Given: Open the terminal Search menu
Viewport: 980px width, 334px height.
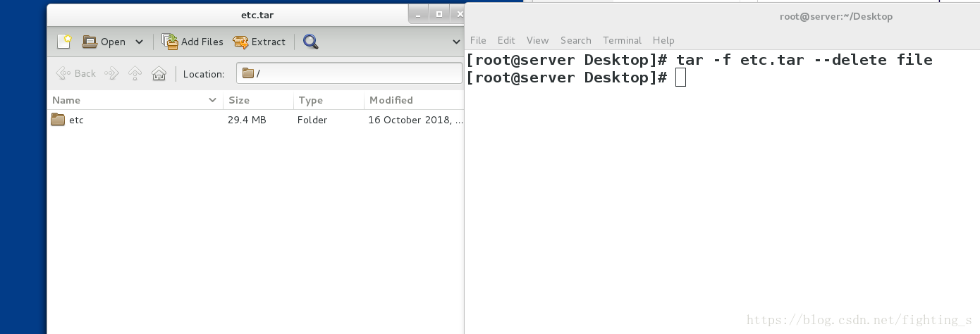Looking at the screenshot, I should [576, 40].
